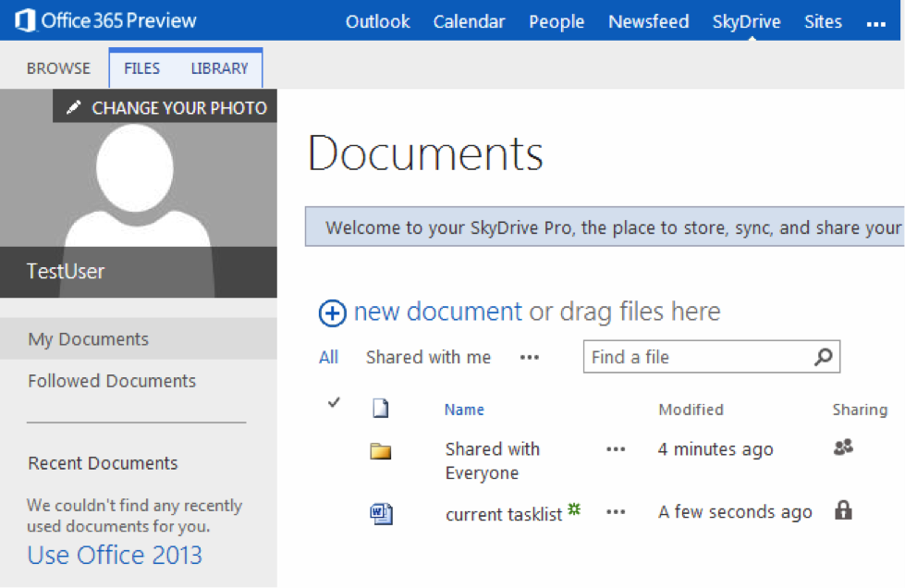Open the ellipsis menu for Shared with Everyone
The image size is (905, 588).
point(616,449)
